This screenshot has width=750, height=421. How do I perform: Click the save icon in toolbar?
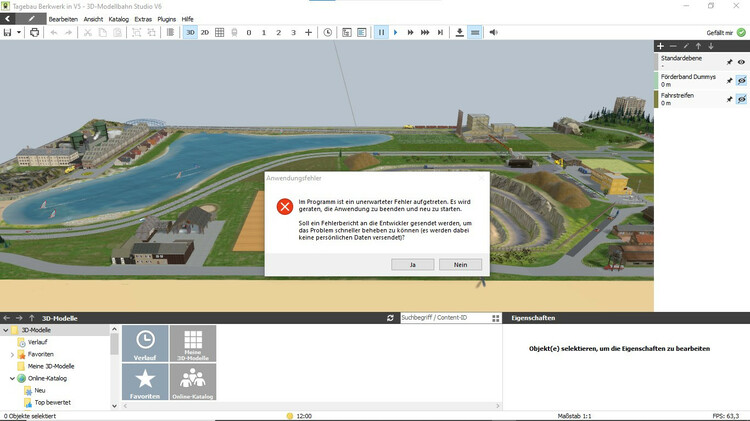(7, 33)
